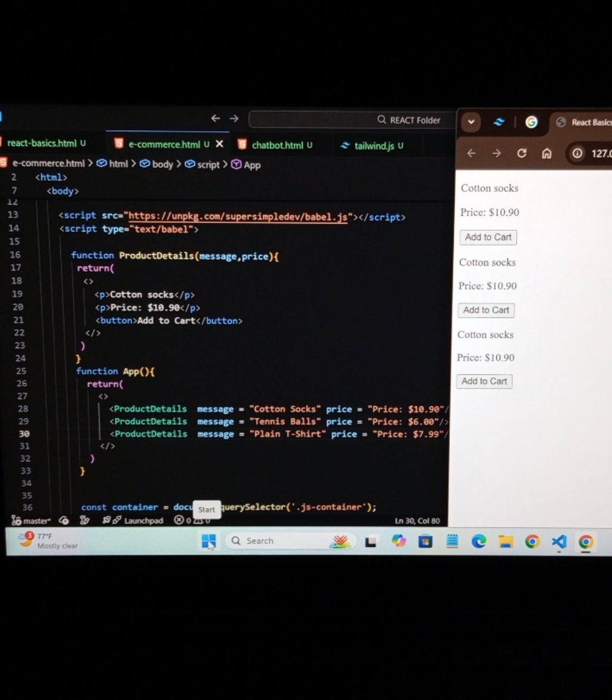
Task: Click line number 16 in the gutter
Action: click(15, 255)
